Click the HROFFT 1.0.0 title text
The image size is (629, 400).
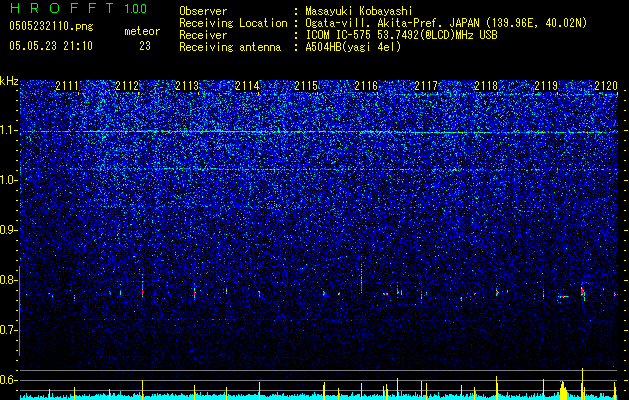[79, 8]
